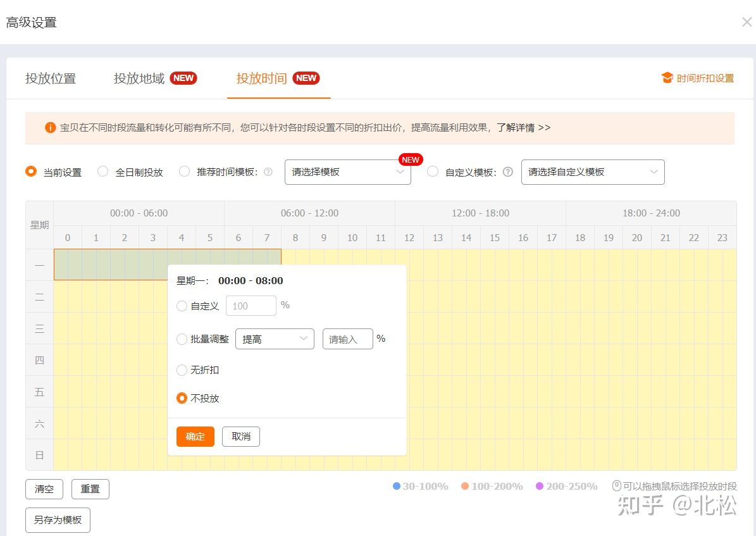The height and width of the screenshot is (536, 756).
Task: Open the 投放时间 tab
Action: point(261,78)
